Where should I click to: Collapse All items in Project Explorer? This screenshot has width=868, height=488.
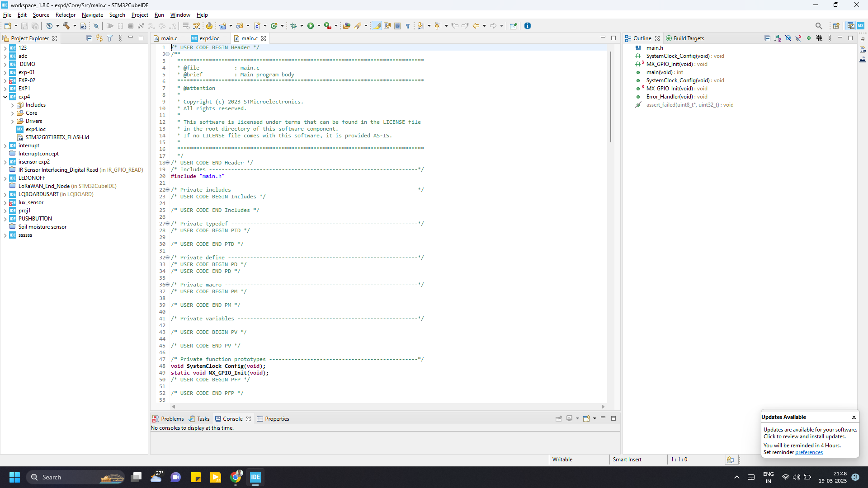(x=89, y=38)
